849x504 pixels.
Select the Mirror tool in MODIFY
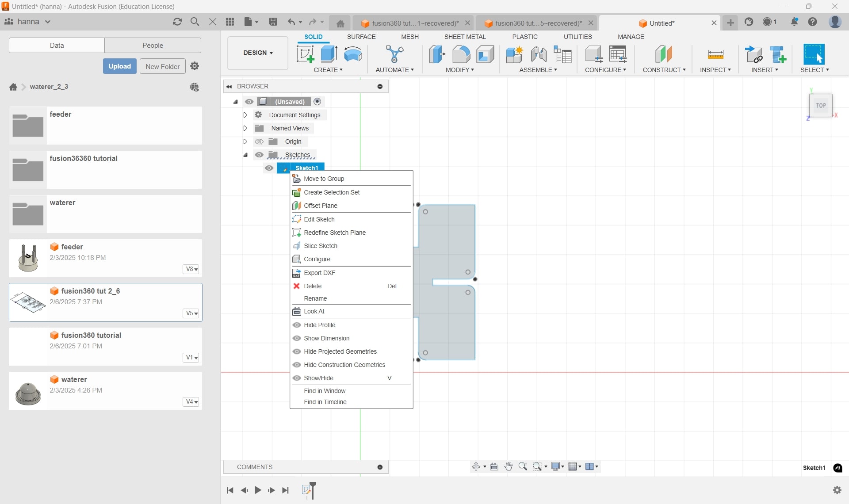[459, 70]
